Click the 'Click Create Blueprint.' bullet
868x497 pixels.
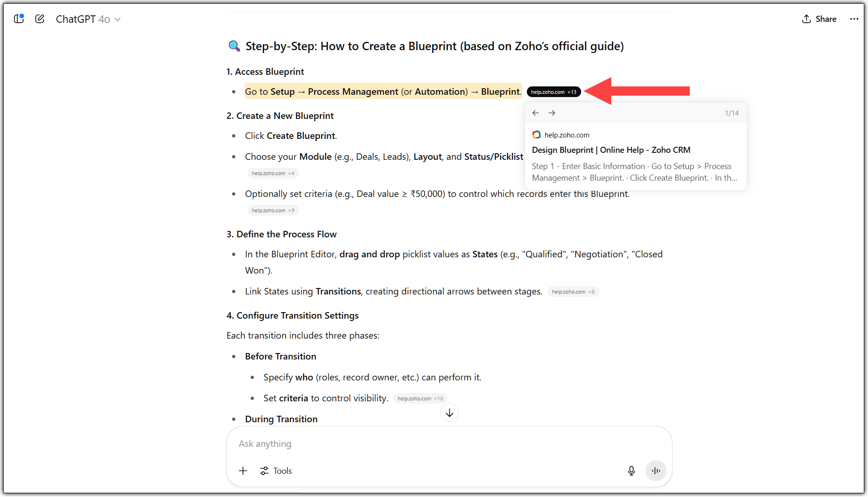point(291,136)
